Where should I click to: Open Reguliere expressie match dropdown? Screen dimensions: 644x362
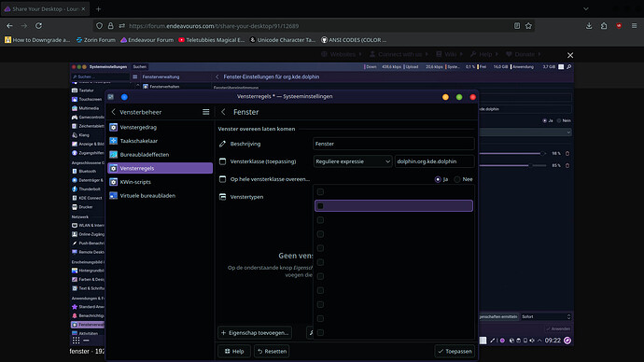click(353, 161)
